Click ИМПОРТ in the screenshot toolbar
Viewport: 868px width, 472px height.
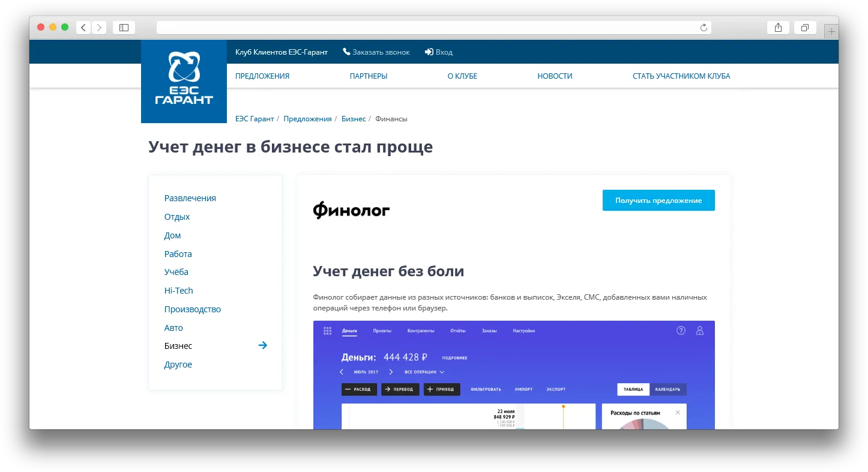coord(523,389)
